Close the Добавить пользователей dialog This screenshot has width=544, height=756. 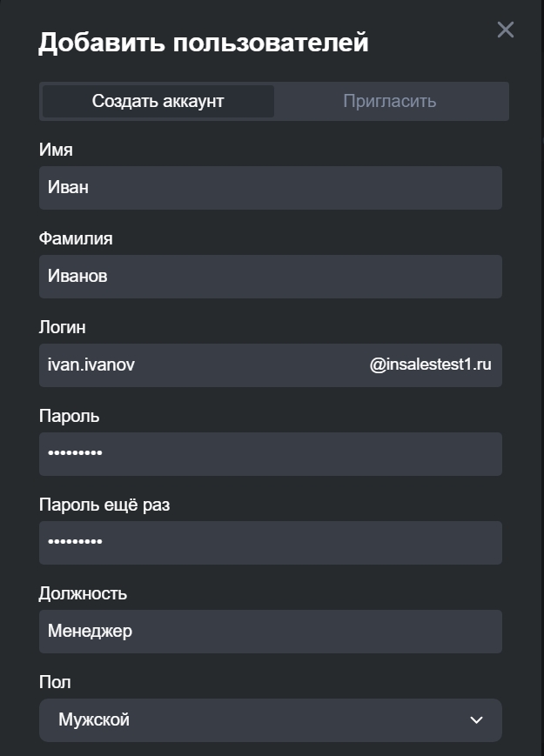505,30
